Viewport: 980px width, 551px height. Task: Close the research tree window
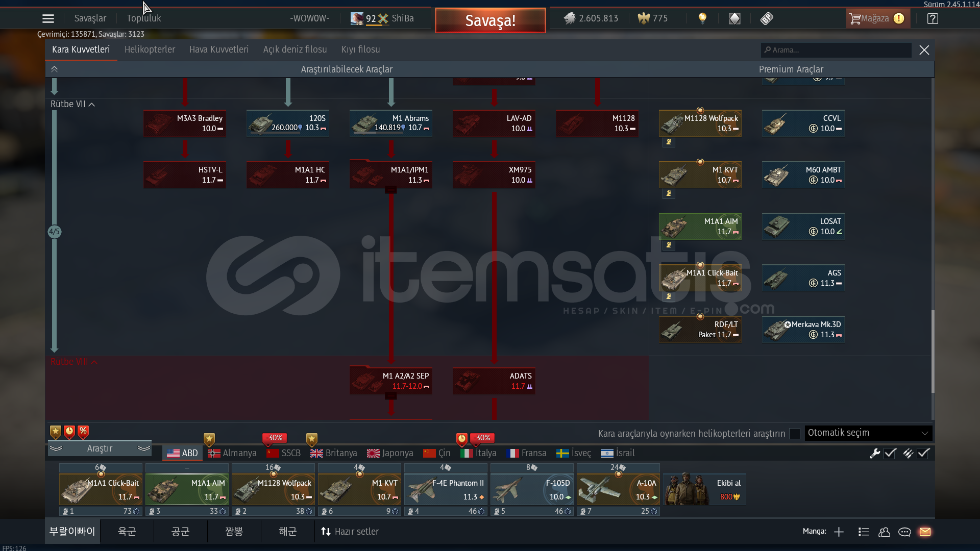click(x=924, y=50)
